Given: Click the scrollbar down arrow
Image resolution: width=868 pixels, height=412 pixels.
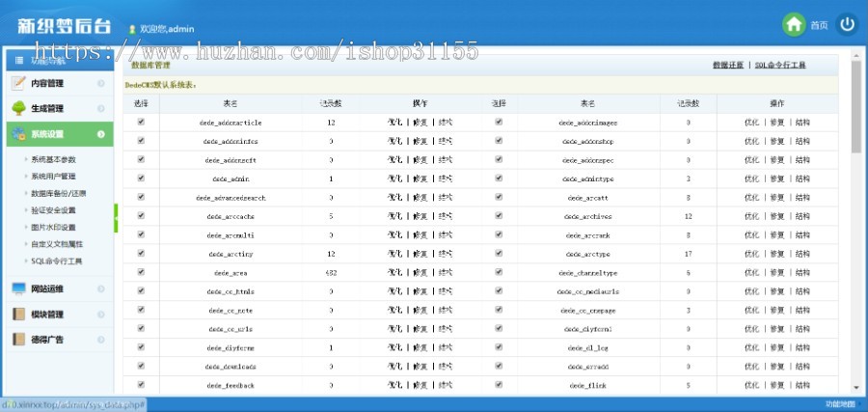Looking at the screenshot, I should [856, 388].
